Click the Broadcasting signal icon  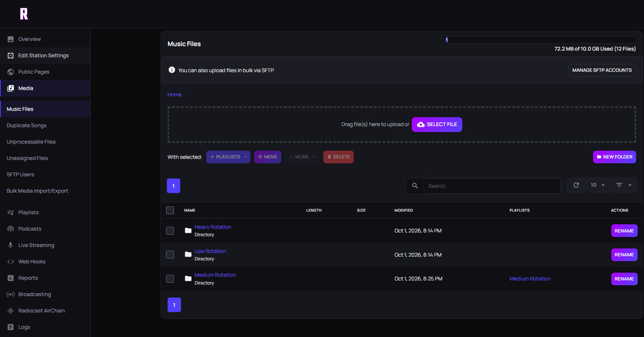click(x=11, y=294)
